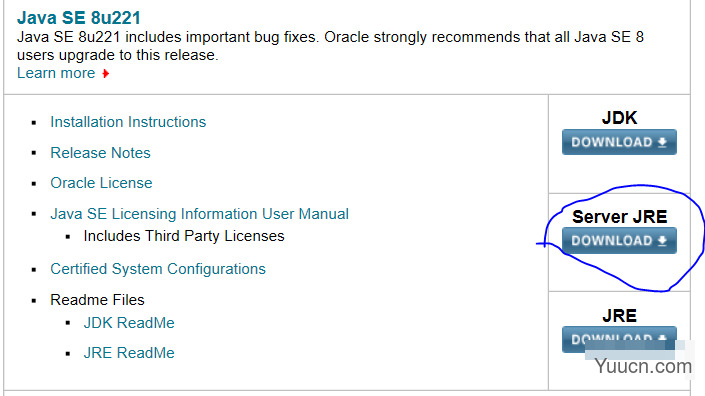Click the download arrow icon on JDK button
This screenshot has width=705, height=396.
click(x=662, y=142)
